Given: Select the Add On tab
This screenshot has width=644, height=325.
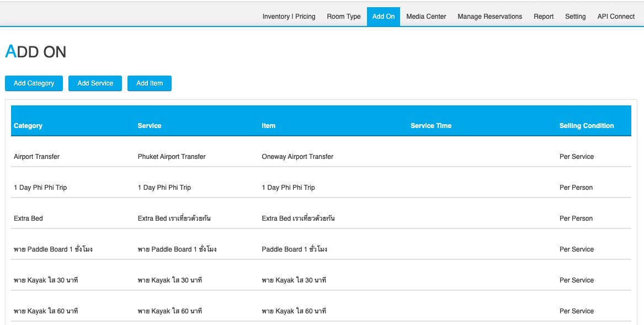Looking at the screenshot, I should 383,17.
